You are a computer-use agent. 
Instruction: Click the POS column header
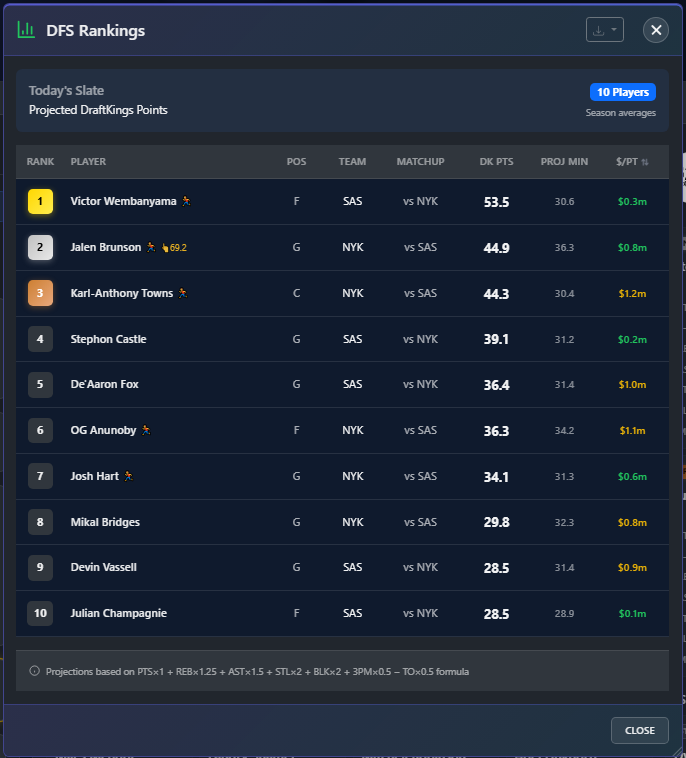click(x=296, y=161)
